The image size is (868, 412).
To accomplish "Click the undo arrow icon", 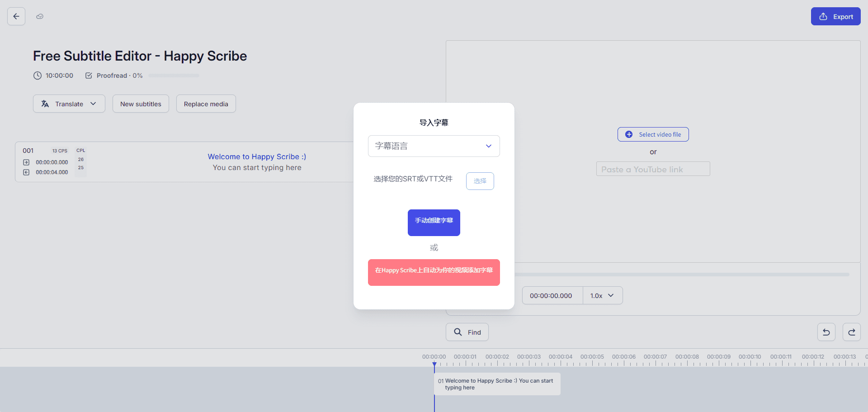I will [826, 332].
